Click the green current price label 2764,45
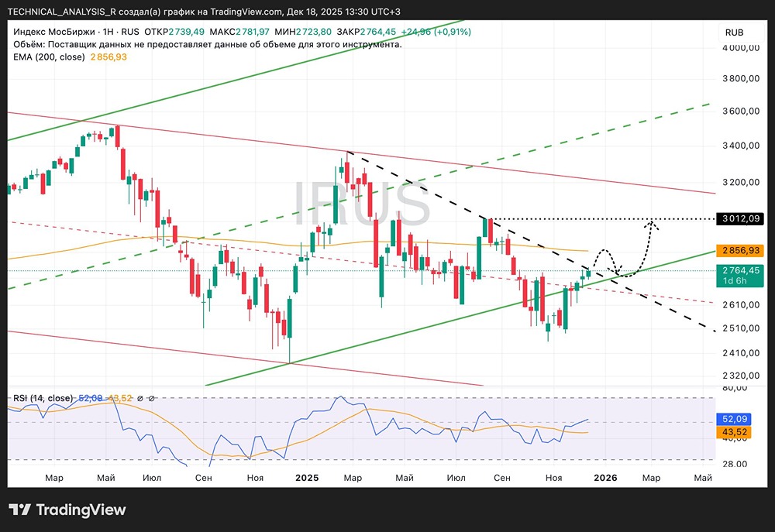This screenshot has height=532, width=775. [x=740, y=270]
